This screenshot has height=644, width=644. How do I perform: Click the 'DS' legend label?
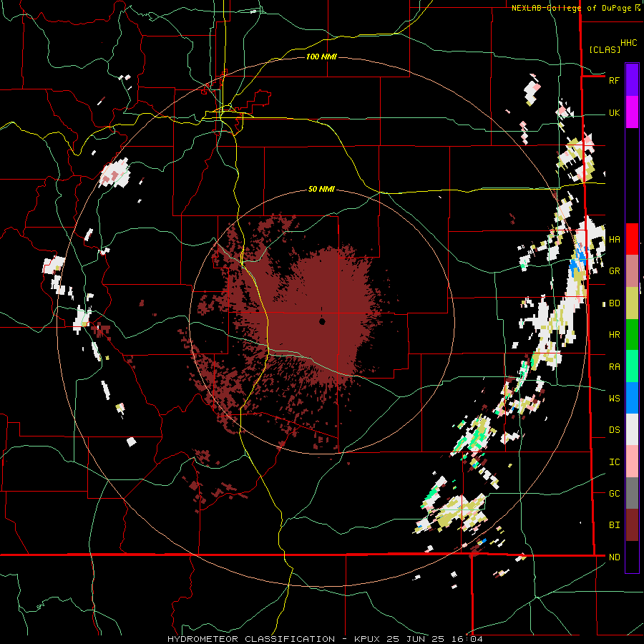(614, 430)
